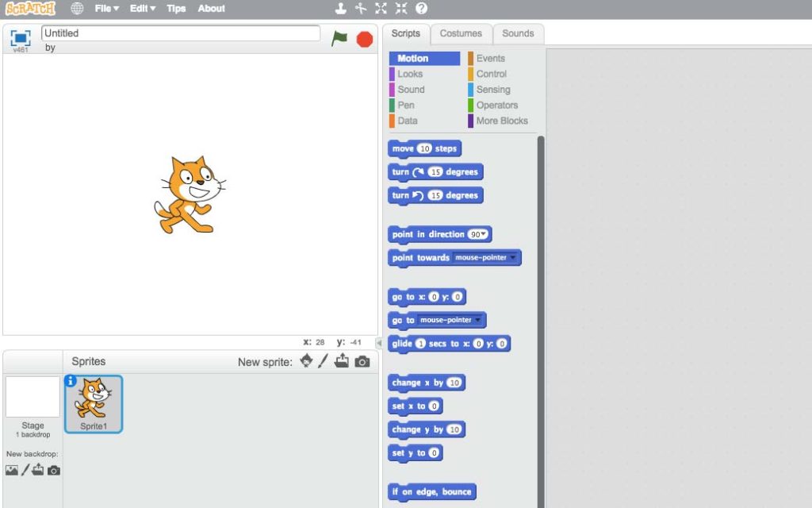Click x value in go to block

434,297
